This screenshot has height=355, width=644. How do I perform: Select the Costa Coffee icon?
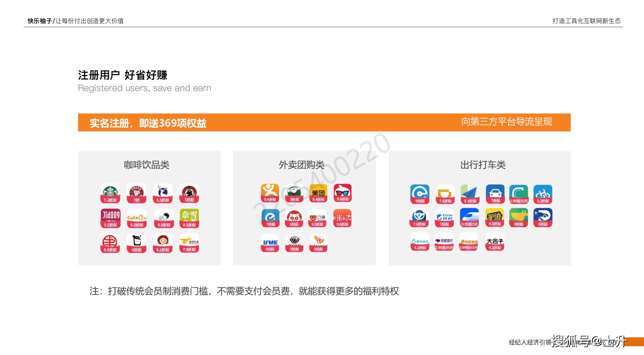[136, 193]
